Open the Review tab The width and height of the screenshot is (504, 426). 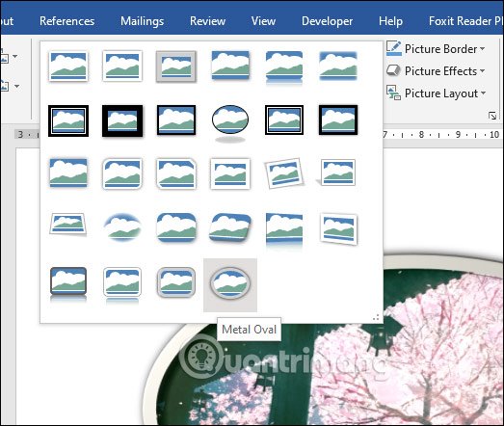[x=207, y=21]
